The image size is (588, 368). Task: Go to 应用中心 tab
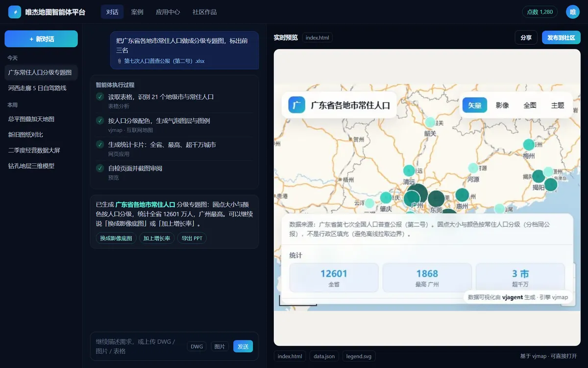point(168,12)
